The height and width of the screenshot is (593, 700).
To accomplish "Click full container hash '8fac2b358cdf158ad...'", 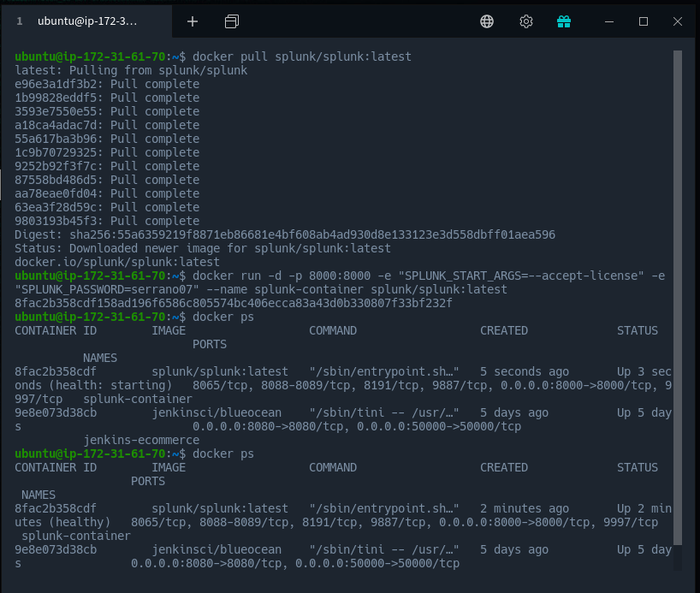I will [x=234, y=303].
